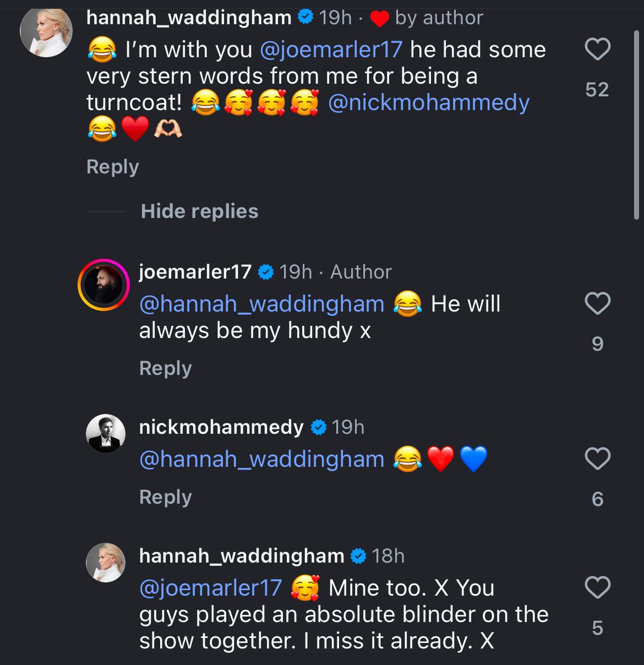Open hannah_waddingham's avatar on 18h reply
This screenshot has height=665, width=644.
[105, 562]
